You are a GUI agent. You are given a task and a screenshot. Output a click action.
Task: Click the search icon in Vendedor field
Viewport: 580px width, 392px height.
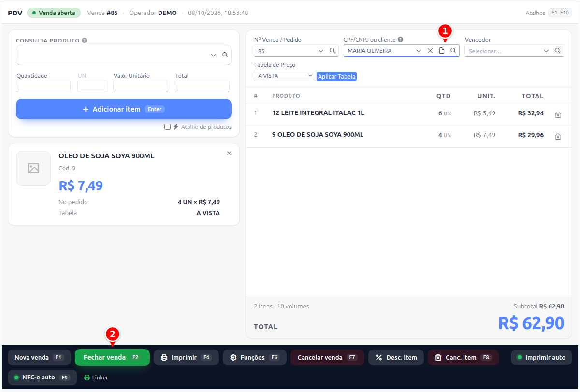[558, 51]
